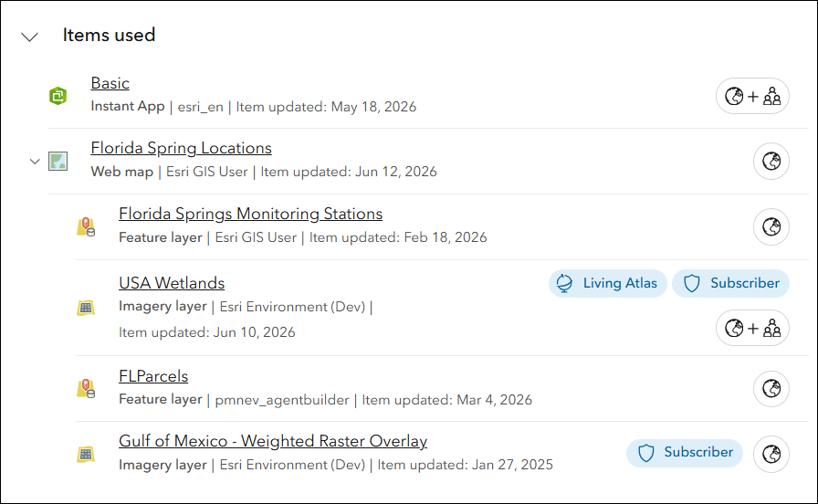
Task: Click the feature layer icon for FLParcels
Action: click(86, 389)
